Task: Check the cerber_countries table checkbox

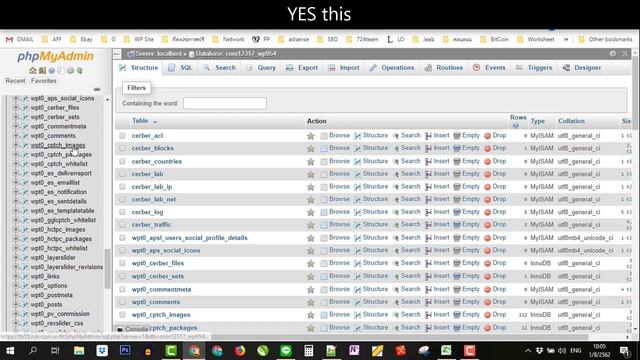Action: (122, 161)
